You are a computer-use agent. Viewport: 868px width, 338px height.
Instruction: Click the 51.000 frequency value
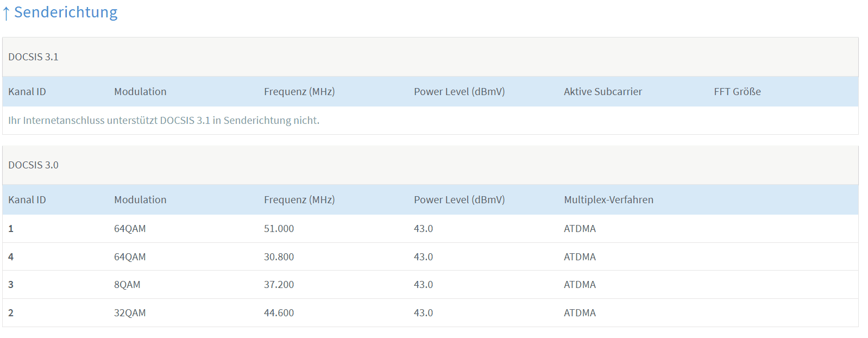(279, 229)
